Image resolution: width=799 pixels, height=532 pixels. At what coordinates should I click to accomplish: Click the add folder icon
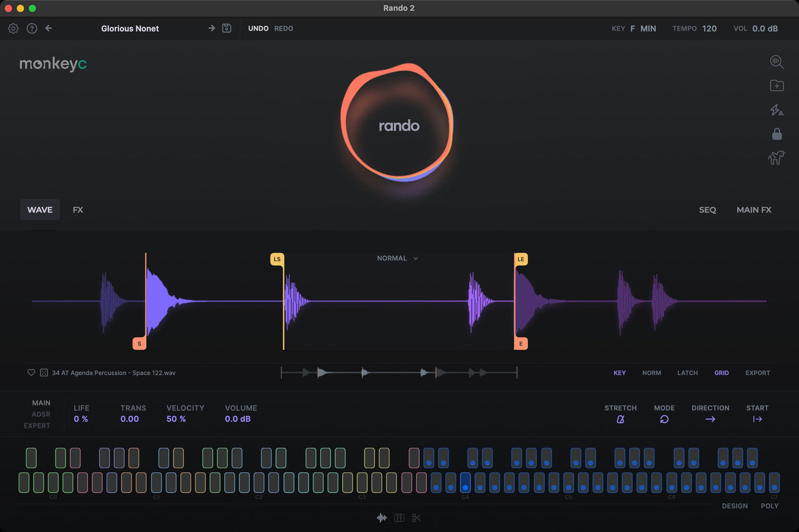pos(777,86)
